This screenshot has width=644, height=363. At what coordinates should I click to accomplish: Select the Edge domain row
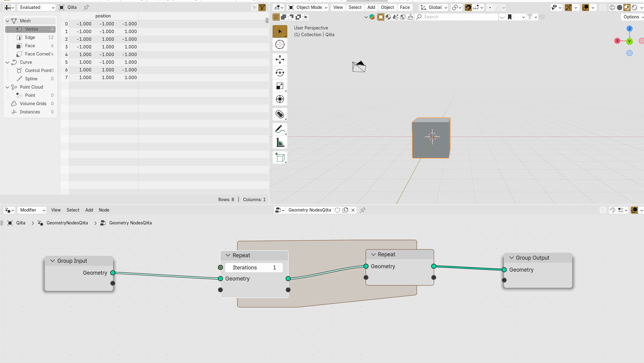[30, 37]
